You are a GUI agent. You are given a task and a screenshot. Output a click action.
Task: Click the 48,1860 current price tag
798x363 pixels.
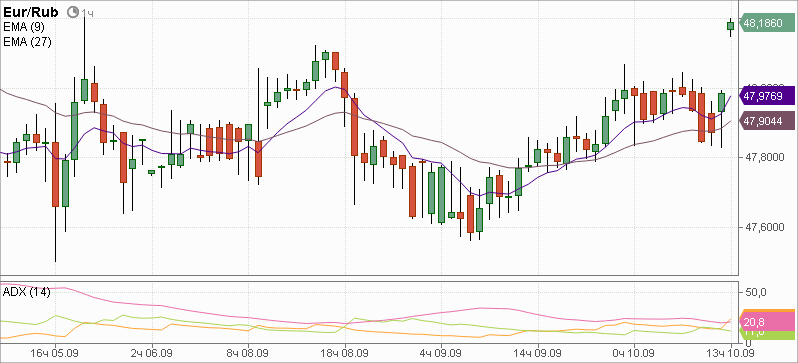[766, 23]
